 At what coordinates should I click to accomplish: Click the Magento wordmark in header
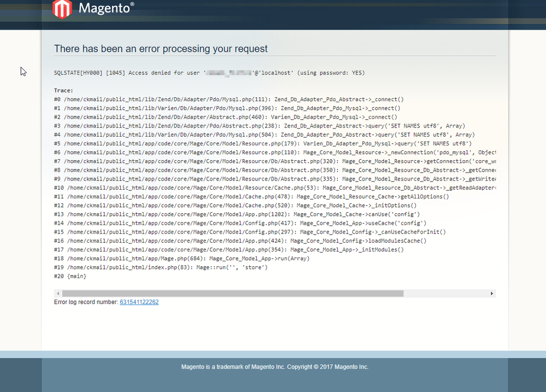point(106,8)
